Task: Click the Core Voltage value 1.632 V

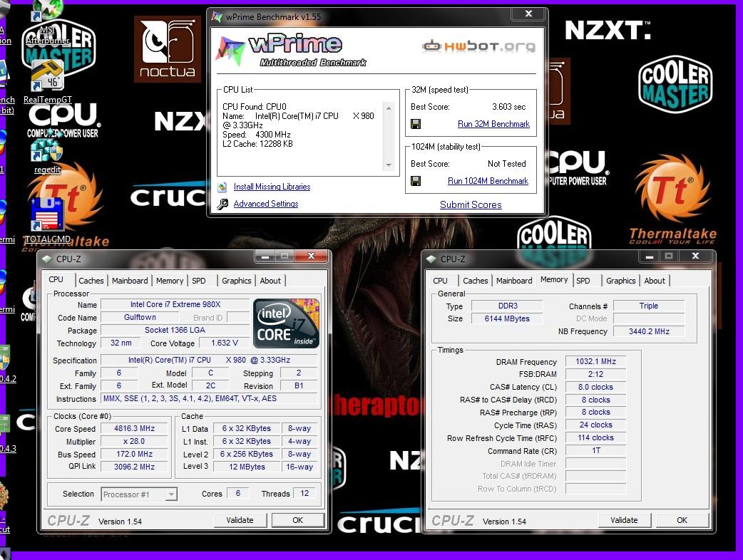Action: click(x=224, y=343)
